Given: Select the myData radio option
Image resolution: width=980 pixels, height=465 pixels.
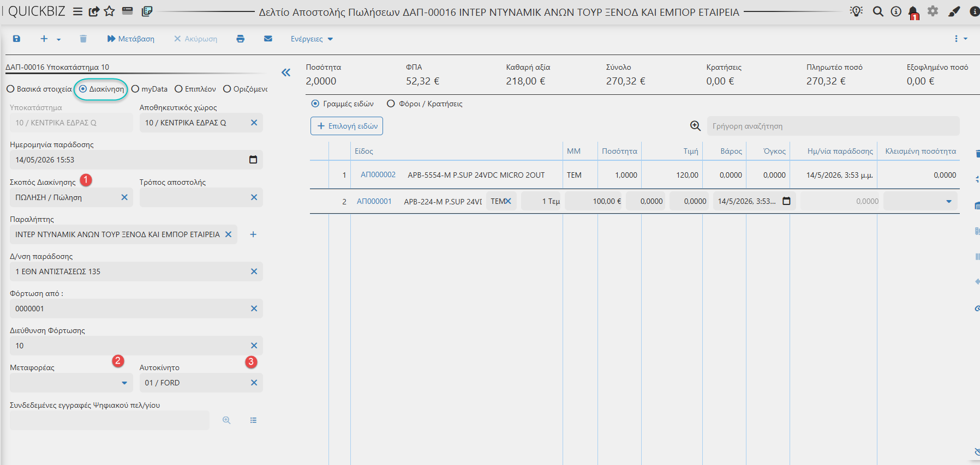Looking at the screenshot, I should tap(150, 89).
